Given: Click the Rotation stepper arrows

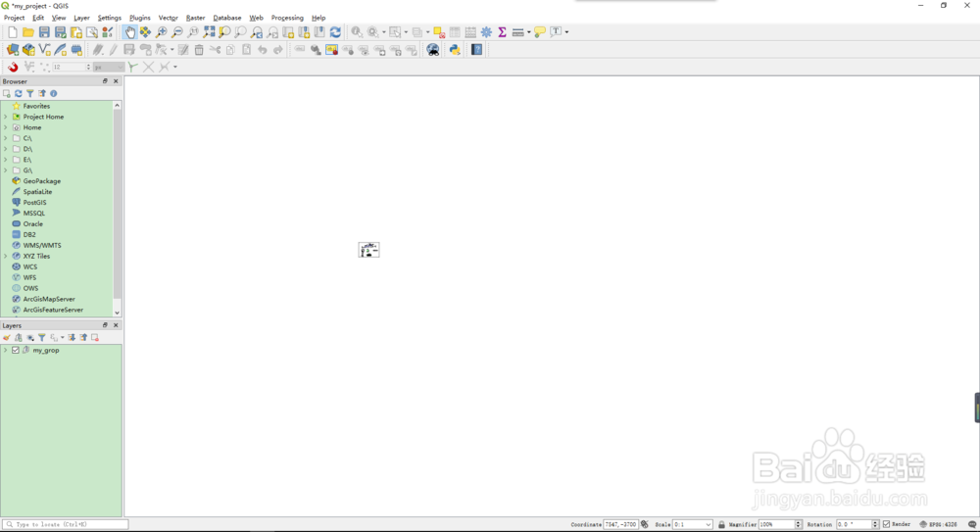Looking at the screenshot, I should [875, 524].
